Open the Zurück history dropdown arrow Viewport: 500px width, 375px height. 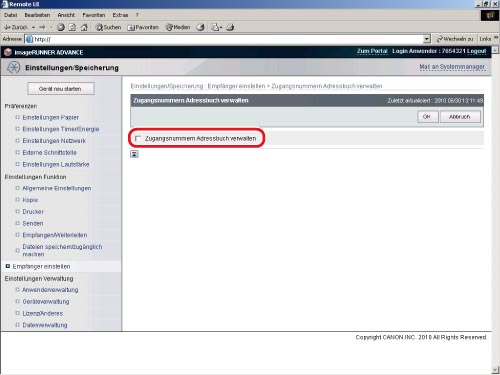(x=33, y=27)
